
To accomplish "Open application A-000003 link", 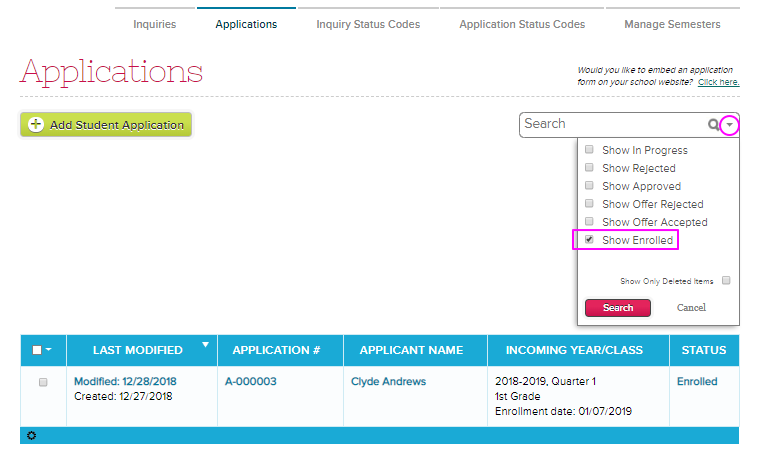I will coord(251,382).
